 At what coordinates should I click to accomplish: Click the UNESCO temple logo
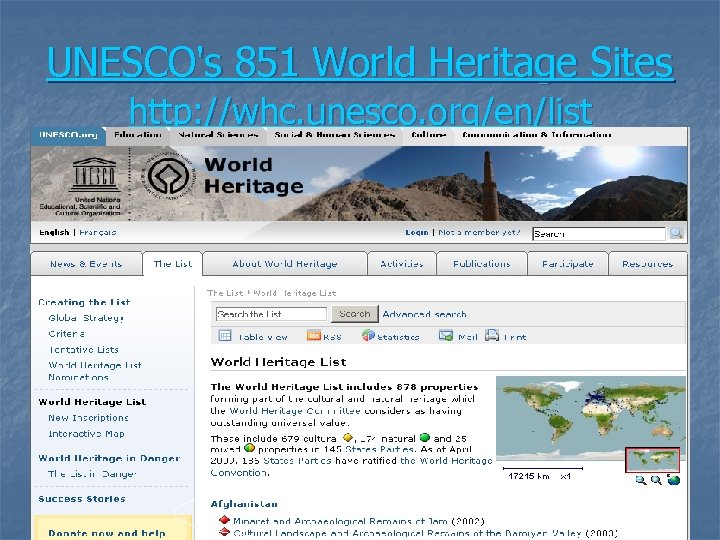(x=94, y=175)
